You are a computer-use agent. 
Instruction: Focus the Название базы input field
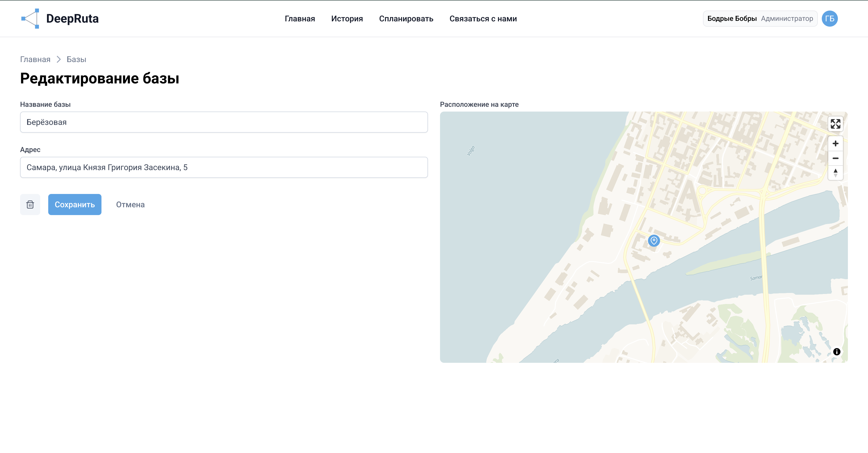(224, 122)
